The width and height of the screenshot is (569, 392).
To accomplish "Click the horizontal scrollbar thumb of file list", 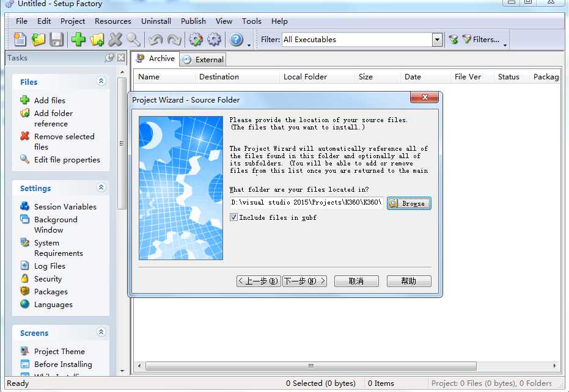I will 311,366.
